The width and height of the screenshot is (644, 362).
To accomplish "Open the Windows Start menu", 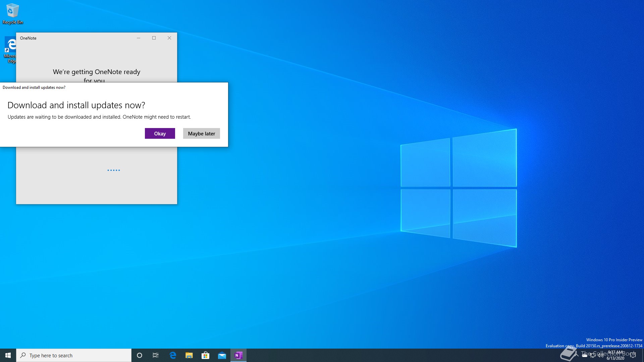I will tap(8, 355).
